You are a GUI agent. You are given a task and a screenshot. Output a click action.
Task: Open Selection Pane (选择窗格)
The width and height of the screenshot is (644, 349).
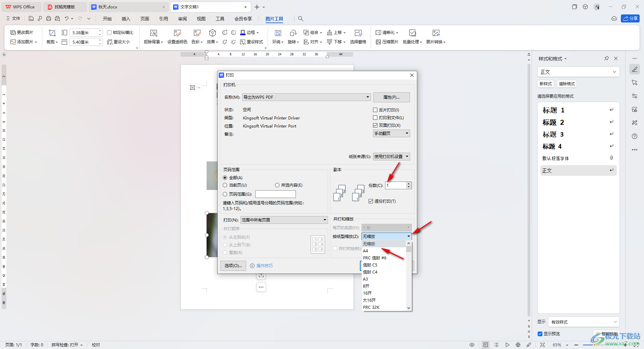click(358, 36)
